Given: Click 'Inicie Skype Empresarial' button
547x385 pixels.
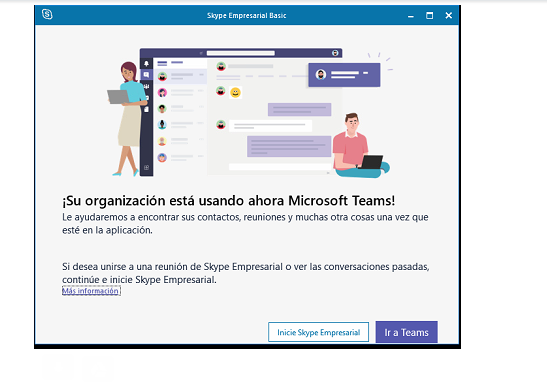Looking at the screenshot, I should click(319, 332).
